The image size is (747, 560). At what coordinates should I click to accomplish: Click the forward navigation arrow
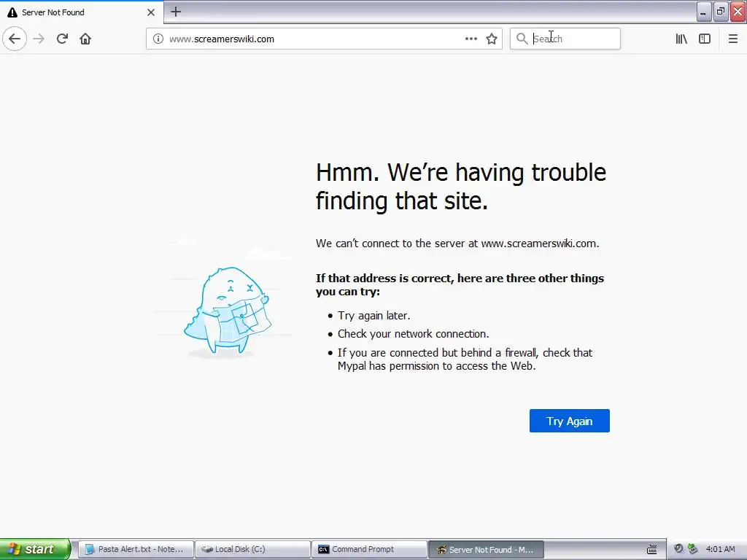tap(39, 39)
